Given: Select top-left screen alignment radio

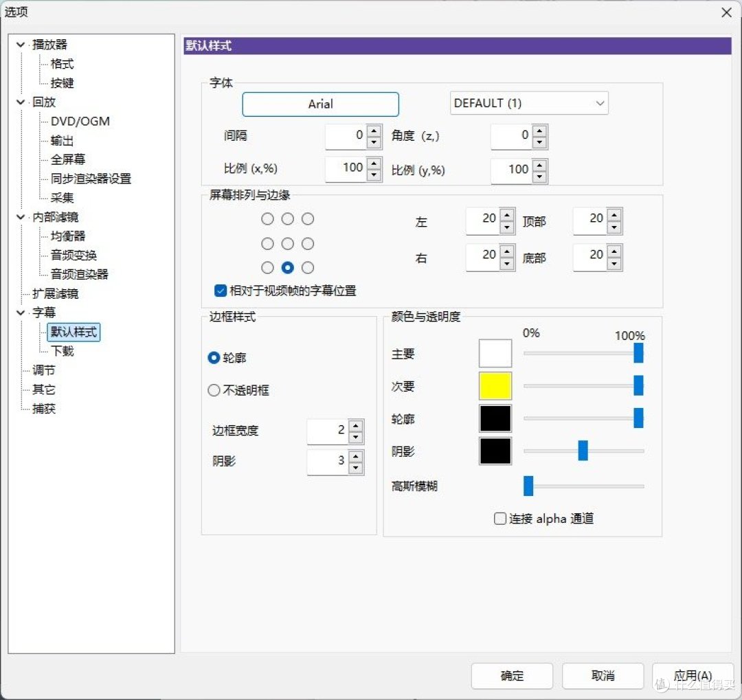Looking at the screenshot, I should tap(267, 218).
